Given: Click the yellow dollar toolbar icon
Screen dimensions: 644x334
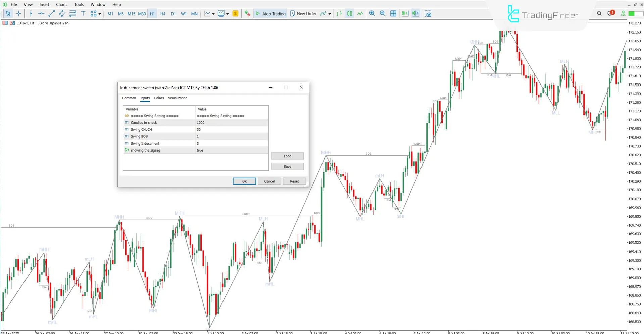Looking at the screenshot, I should click(x=235, y=13).
